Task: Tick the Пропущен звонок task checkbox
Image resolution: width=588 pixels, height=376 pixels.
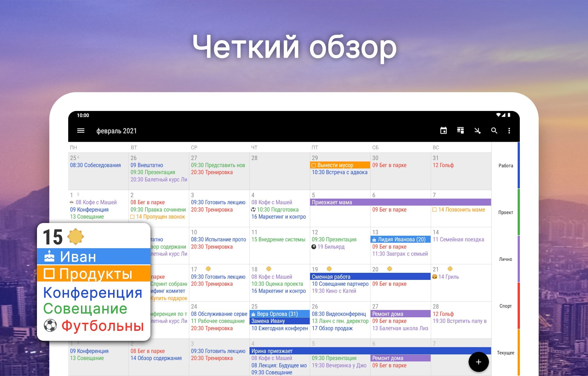Action: click(x=132, y=217)
